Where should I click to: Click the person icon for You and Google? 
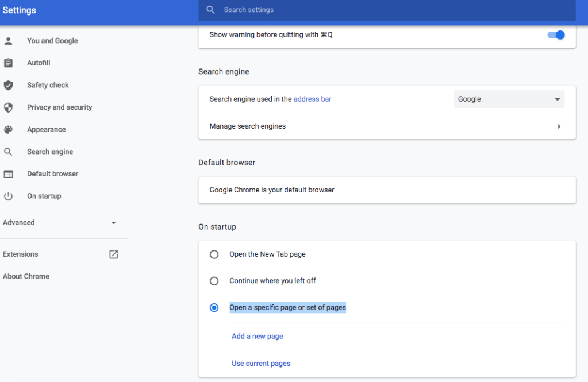coord(8,41)
